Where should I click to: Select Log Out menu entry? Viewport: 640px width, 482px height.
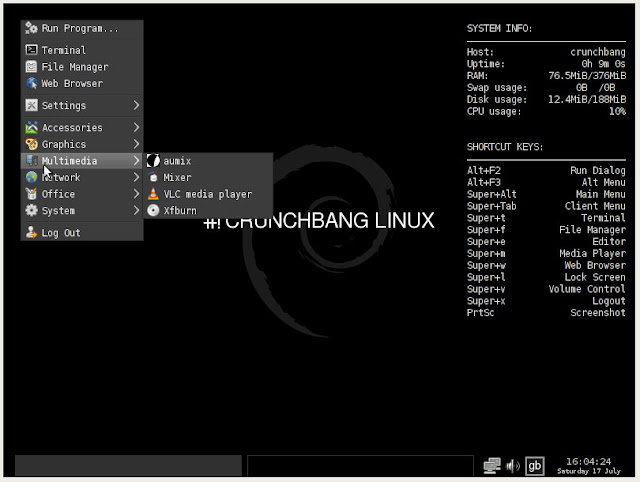point(82,232)
